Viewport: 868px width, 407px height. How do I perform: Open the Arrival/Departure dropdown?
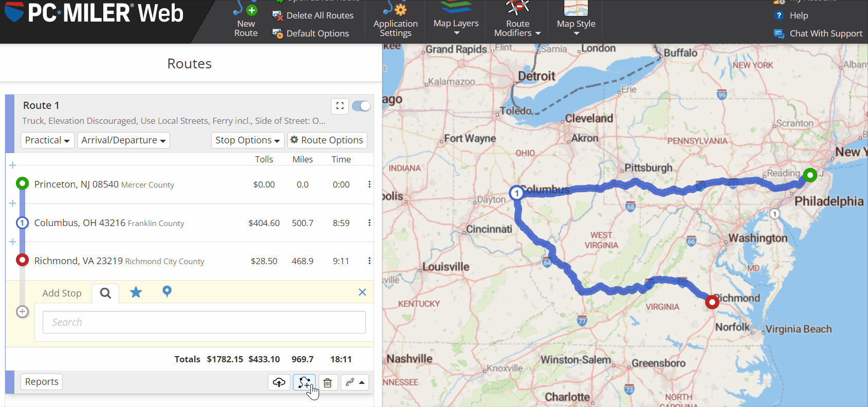(x=123, y=140)
